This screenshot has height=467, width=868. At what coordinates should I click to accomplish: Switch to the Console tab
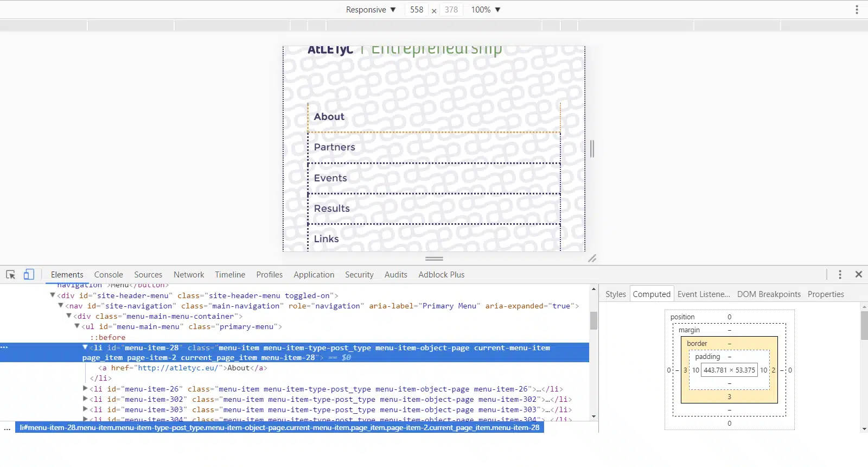(108, 275)
